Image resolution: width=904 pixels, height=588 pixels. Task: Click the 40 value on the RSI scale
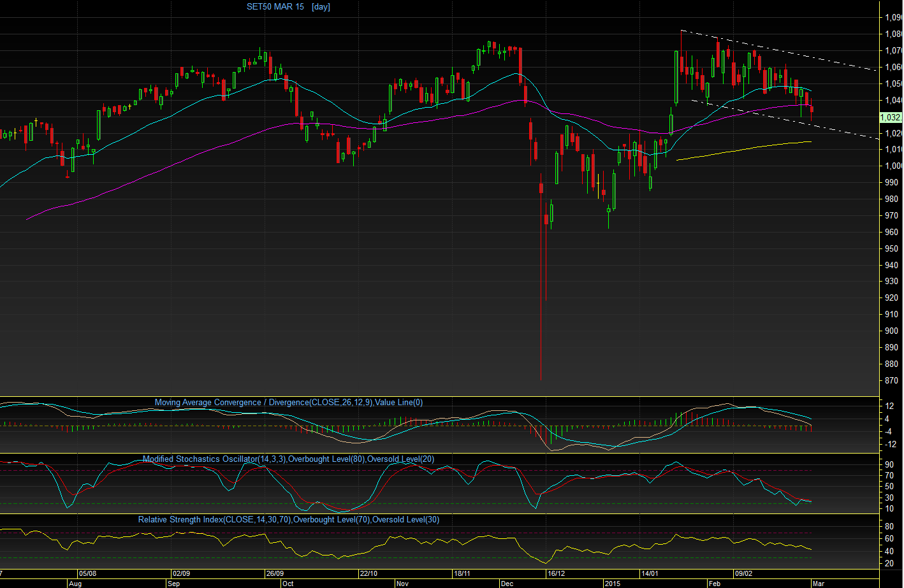tap(889, 552)
